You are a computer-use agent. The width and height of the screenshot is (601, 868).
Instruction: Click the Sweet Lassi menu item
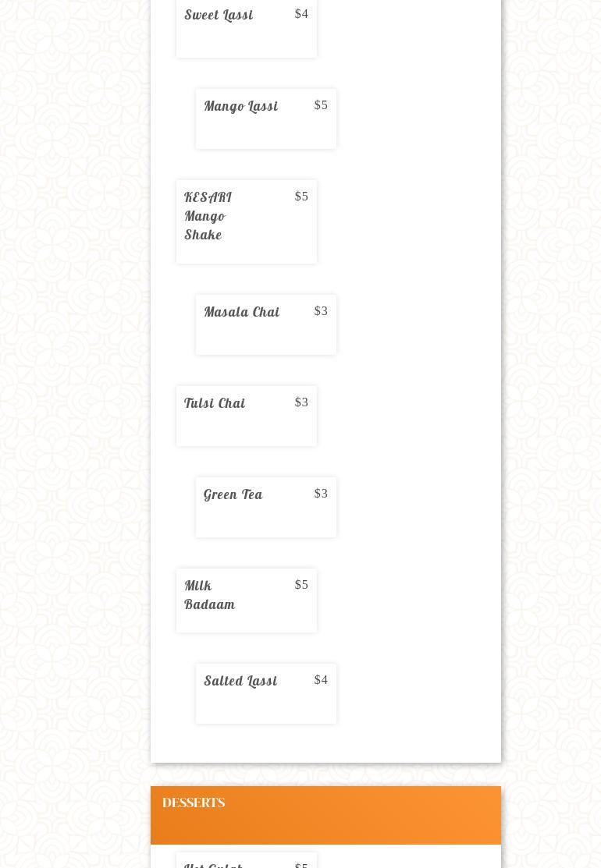click(x=219, y=16)
